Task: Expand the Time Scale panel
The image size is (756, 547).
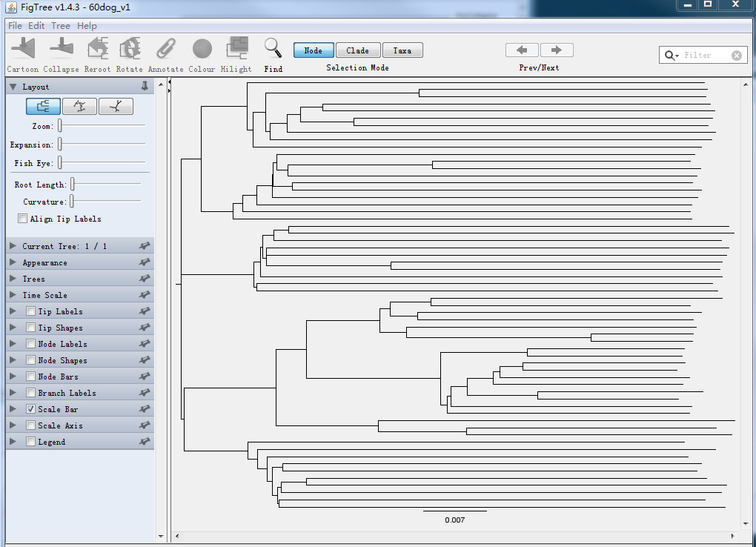Action: click(13, 295)
